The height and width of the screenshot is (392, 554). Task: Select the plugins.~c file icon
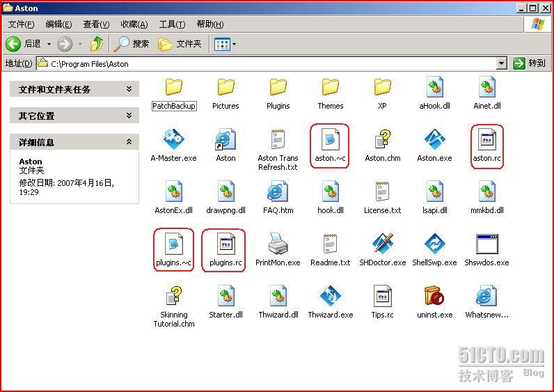pyautogui.click(x=173, y=244)
